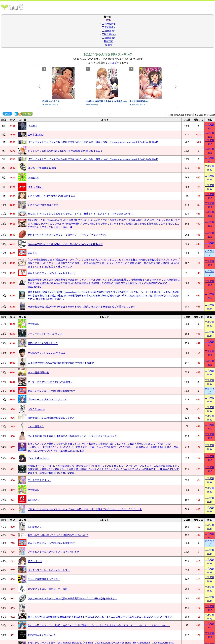The height and width of the screenshot is (644, 215).
Task: Click the rank 49 rugby Gilbert ball thumbnail
Action: (22, 599)
